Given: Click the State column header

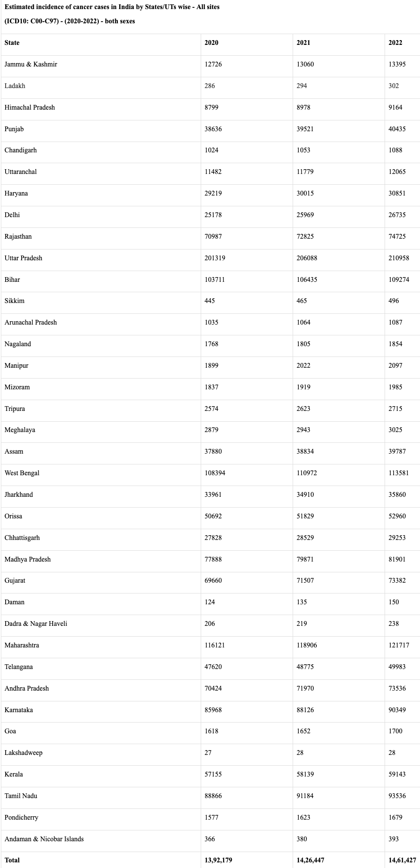Looking at the screenshot, I should 12,43.
